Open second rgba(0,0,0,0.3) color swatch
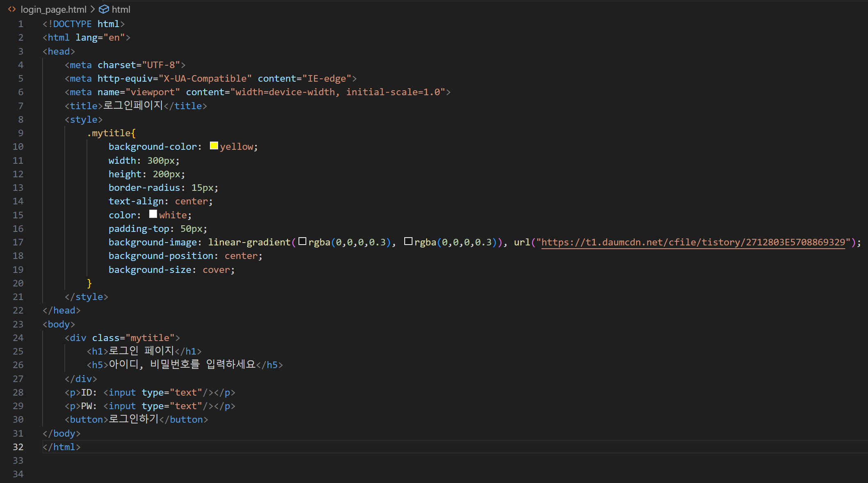This screenshot has height=483, width=868. 408,241
